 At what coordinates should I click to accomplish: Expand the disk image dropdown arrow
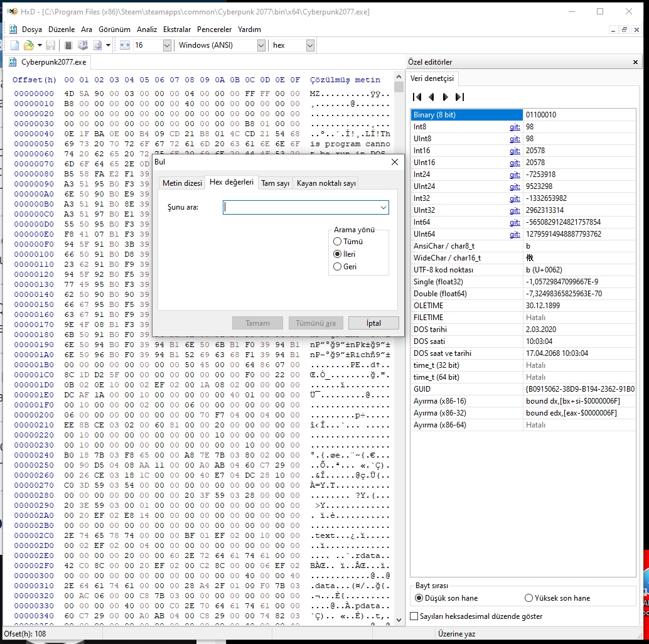coord(108,45)
